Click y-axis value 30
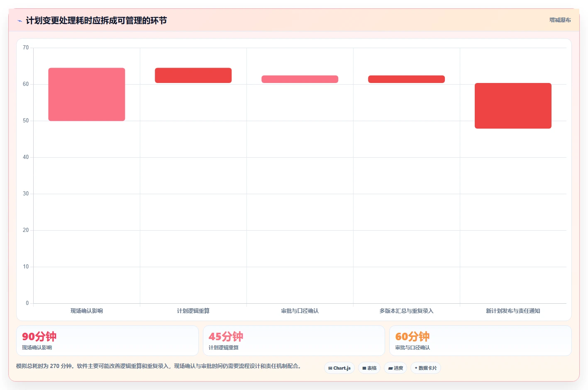The image size is (588, 390). [x=26, y=194]
